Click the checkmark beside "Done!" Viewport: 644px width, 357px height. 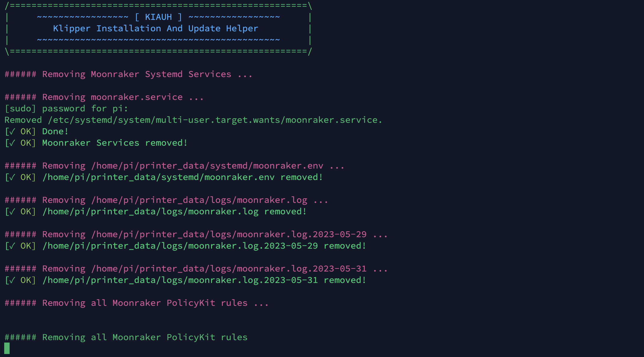(x=12, y=132)
